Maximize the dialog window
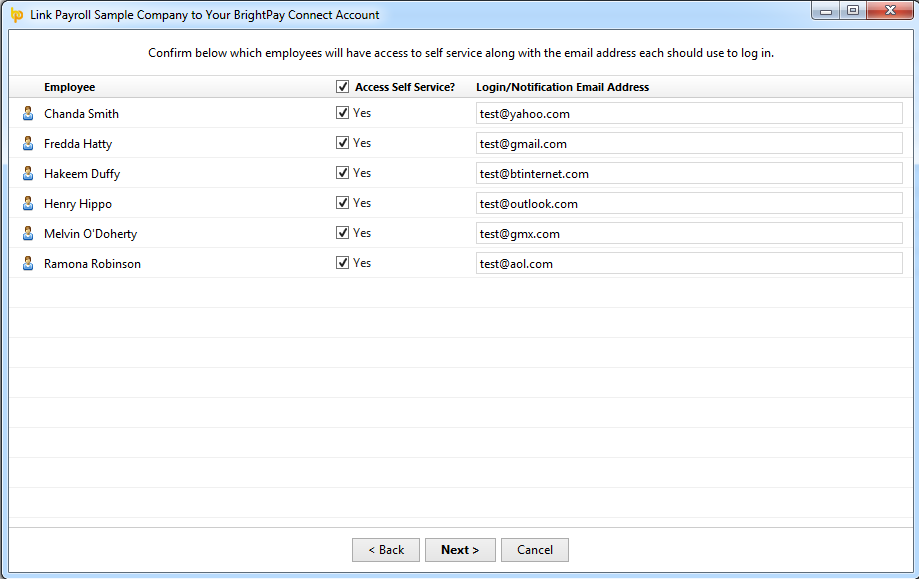The image size is (919, 579). click(853, 10)
